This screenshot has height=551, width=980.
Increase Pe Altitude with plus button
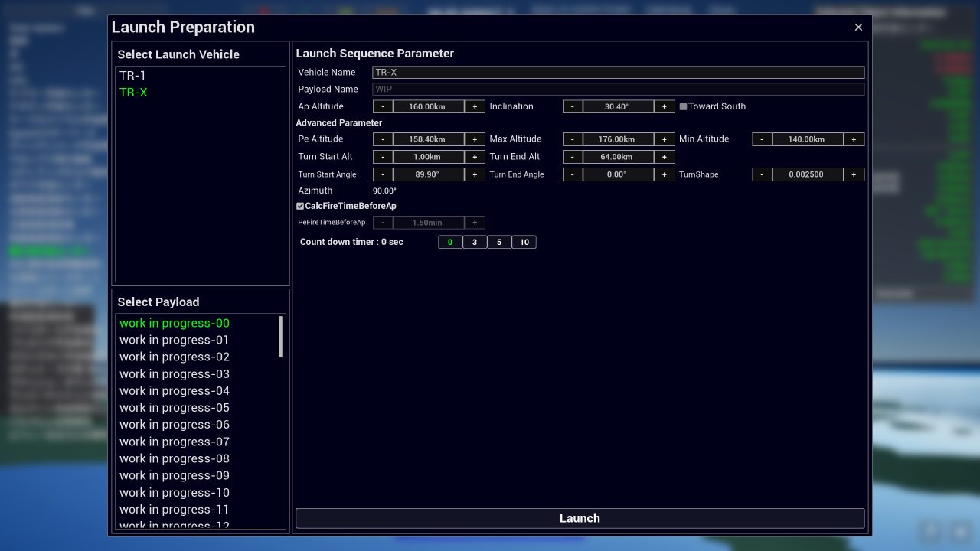click(475, 139)
